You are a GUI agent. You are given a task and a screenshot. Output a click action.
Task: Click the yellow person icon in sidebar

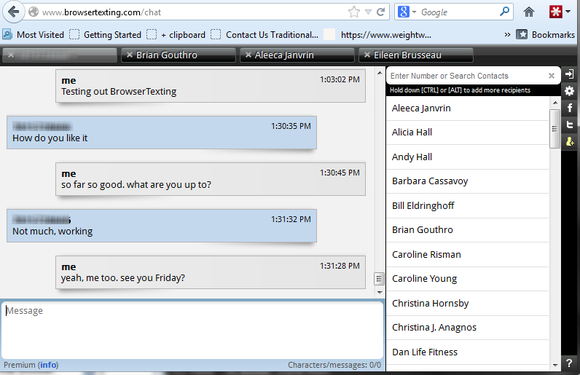click(570, 141)
